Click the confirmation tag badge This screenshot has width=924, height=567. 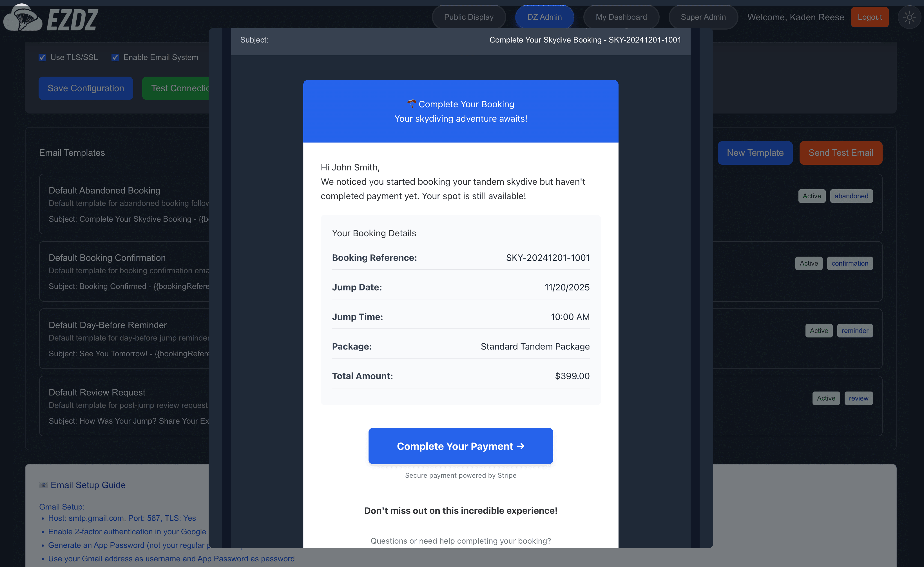[850, 263]
